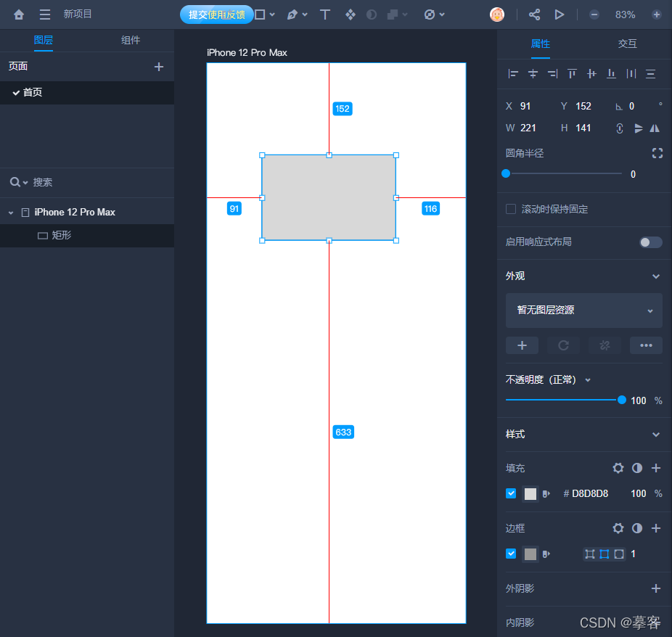Click the mask tool icon
This screenshot has height=637, width=672.
(x=371, y=15)
